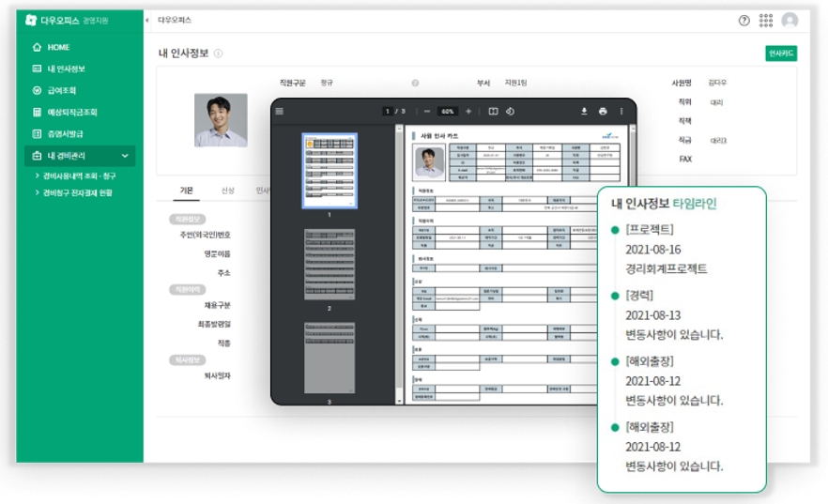The width and height of the screenshot is (828, 504).
Task: Open 내 인사정보 in sidebar
Action: 66,69
